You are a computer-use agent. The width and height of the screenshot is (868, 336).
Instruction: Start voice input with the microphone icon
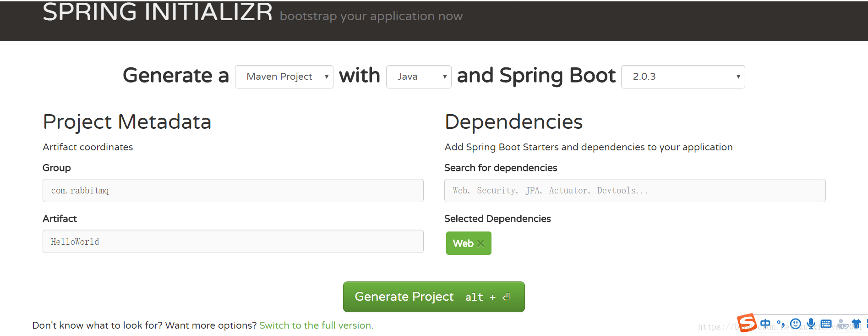pyautogui.click(x=811, y=324)
